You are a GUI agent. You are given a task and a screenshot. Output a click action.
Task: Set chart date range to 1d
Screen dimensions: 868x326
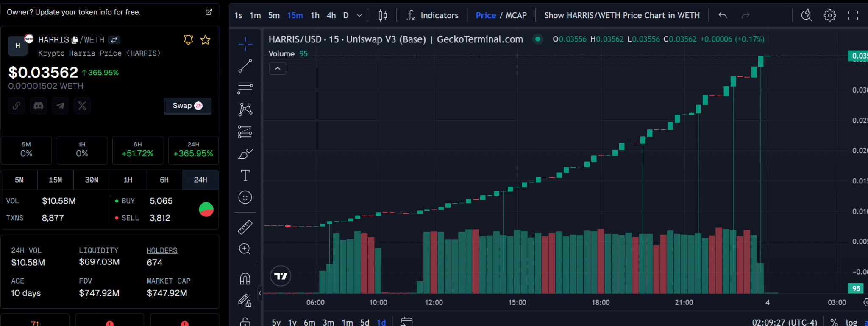click(381, 322)
